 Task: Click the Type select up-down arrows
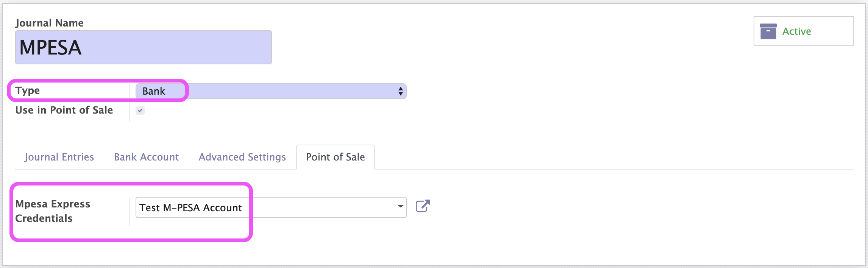pos(401,91)
